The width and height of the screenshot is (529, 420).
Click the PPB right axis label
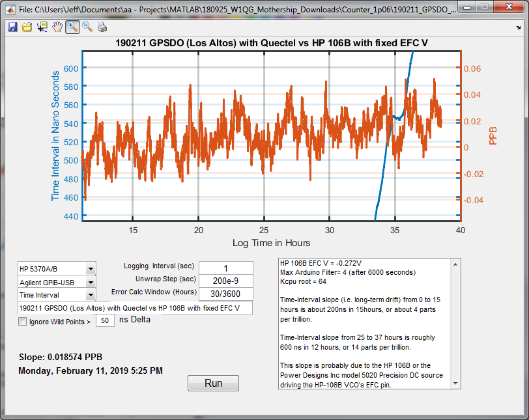(x=493, y=136)
